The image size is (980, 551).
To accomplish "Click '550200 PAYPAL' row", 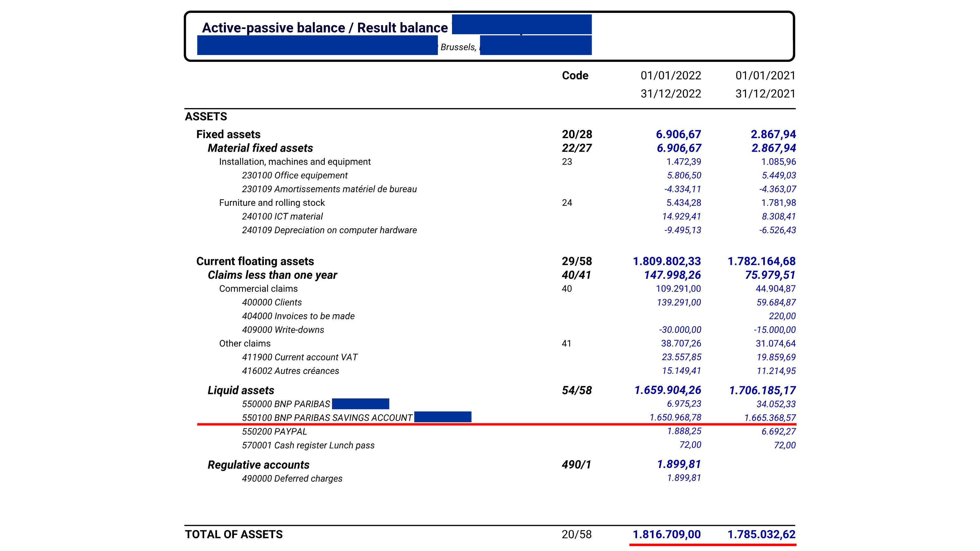I will point(274,431).
